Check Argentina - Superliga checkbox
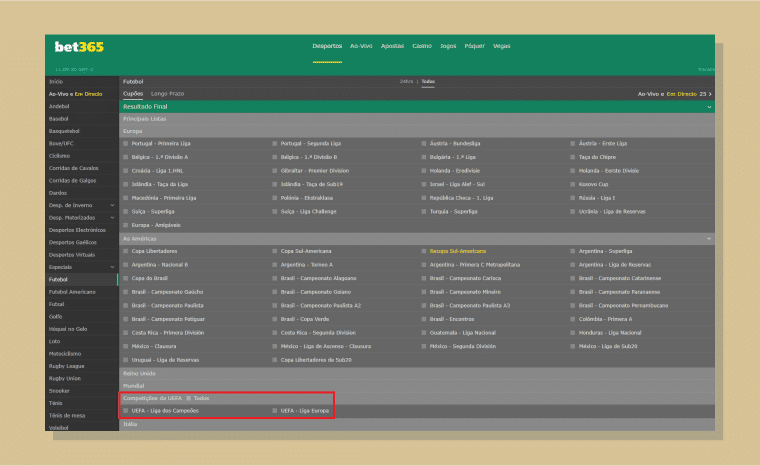The image size is (760, 466). coord(573,251)
